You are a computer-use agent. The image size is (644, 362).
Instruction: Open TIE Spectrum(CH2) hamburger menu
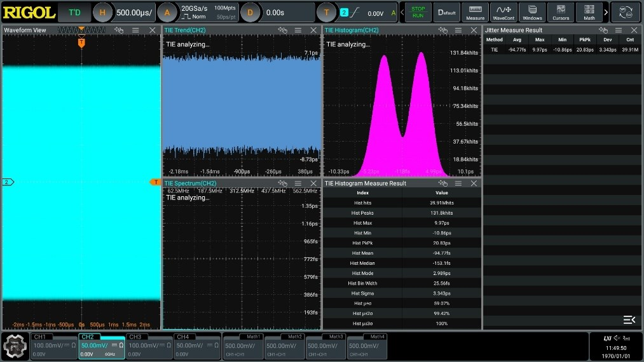(x=298, y=183)
